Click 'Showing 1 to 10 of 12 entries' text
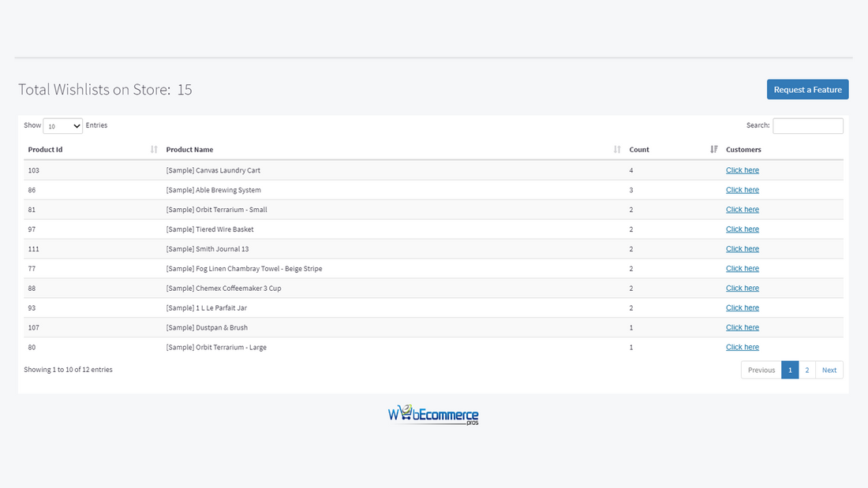This screenshot has height=488, width=868. pyautogui.click(x=68, y=370)
